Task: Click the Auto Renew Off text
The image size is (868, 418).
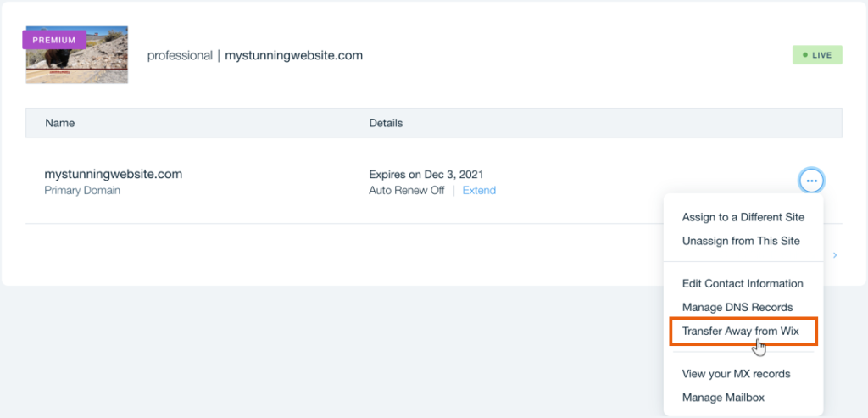Action: [x=406, y=191]
